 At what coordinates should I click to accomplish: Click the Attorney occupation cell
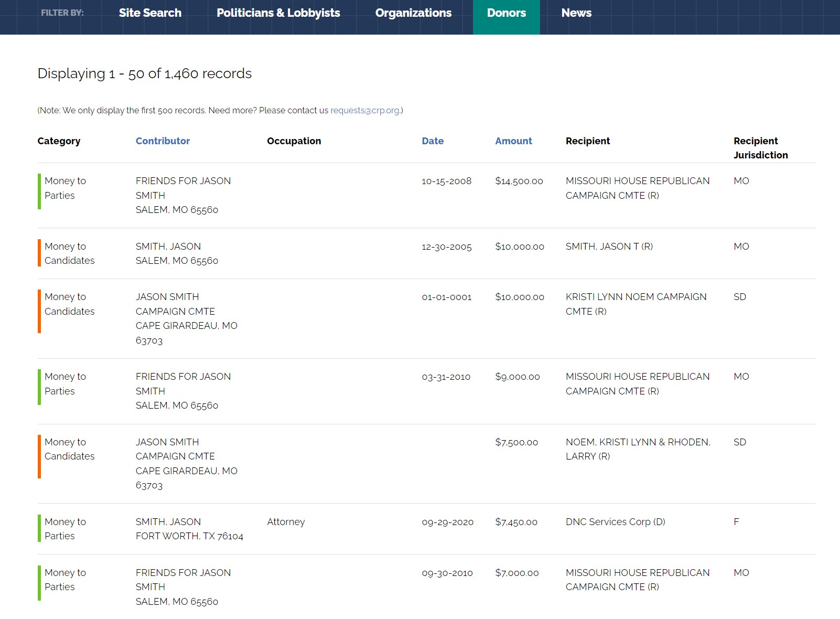(286, 522)
